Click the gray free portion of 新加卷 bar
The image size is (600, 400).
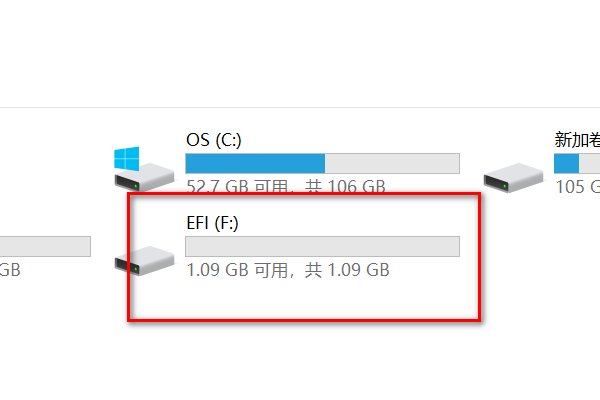point(590,163)
